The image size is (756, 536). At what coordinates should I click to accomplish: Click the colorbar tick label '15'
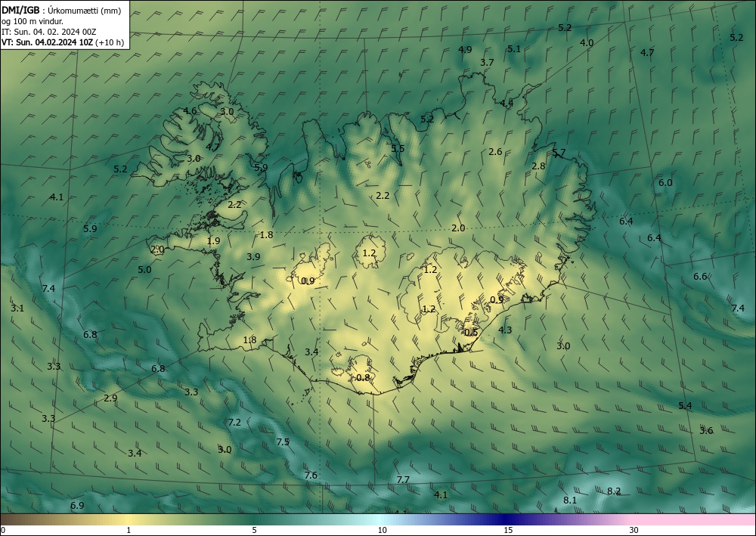point(508,531)
